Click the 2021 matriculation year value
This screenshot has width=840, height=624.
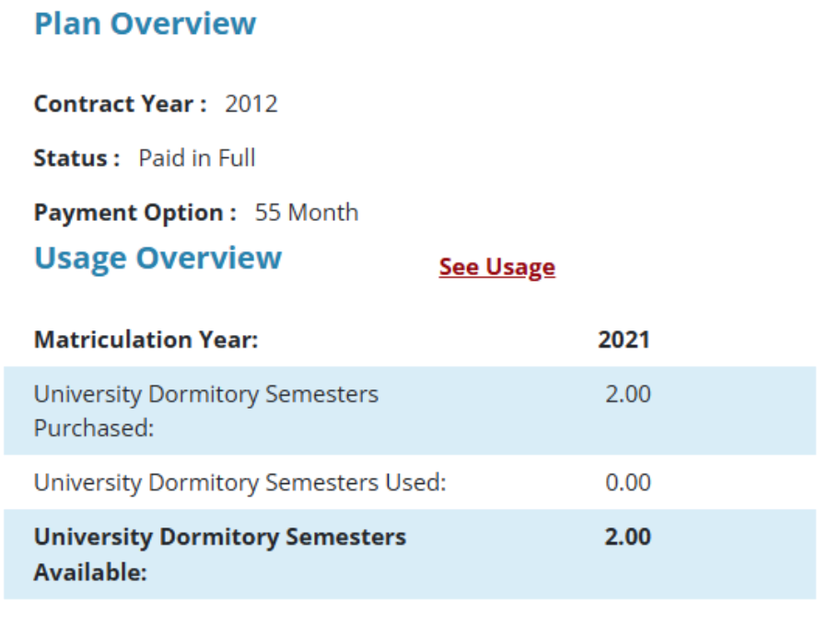[x=624, y=340]
